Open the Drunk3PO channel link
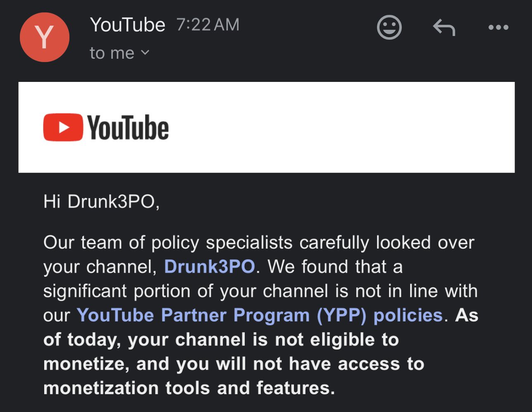This screenshot has width=532, height=412. pyautogui.click(x=209, y=267)
